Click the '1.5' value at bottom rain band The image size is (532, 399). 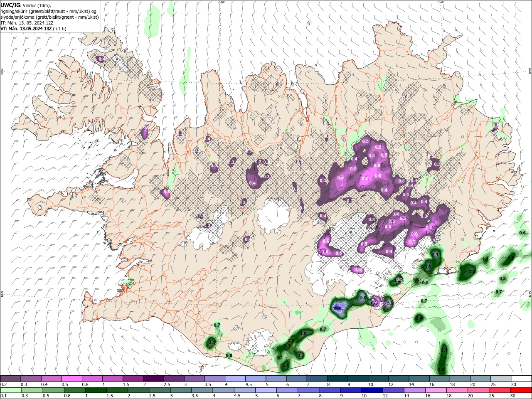tap(441, 369)
